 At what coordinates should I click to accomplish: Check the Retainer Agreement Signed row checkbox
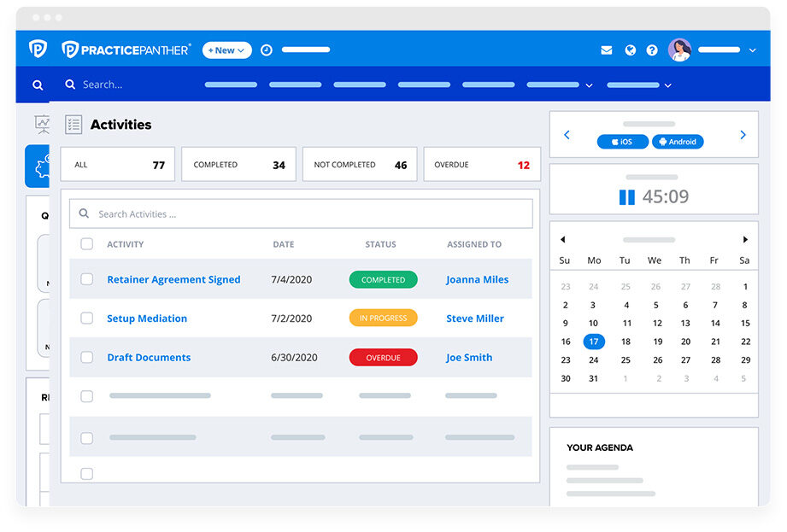point(87,278)
